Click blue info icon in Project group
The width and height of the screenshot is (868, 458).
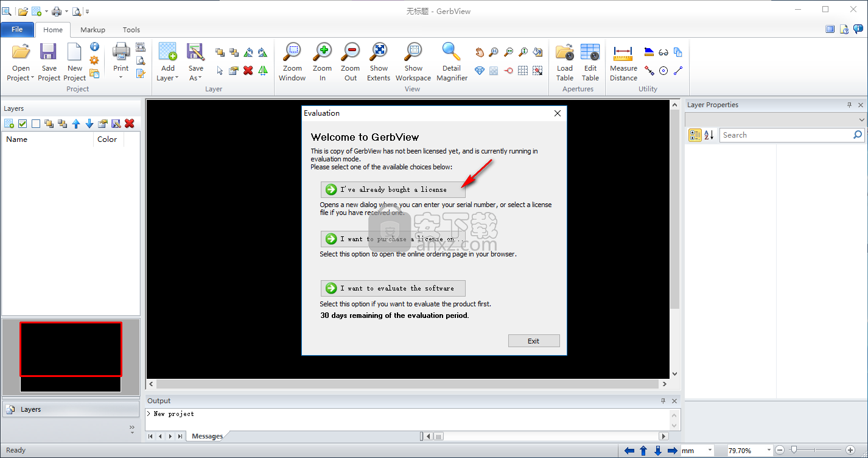coord(94,47)
